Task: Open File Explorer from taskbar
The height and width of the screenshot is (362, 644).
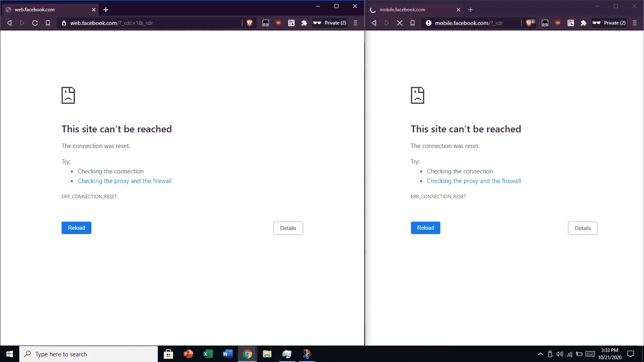Action: point(267,354)
